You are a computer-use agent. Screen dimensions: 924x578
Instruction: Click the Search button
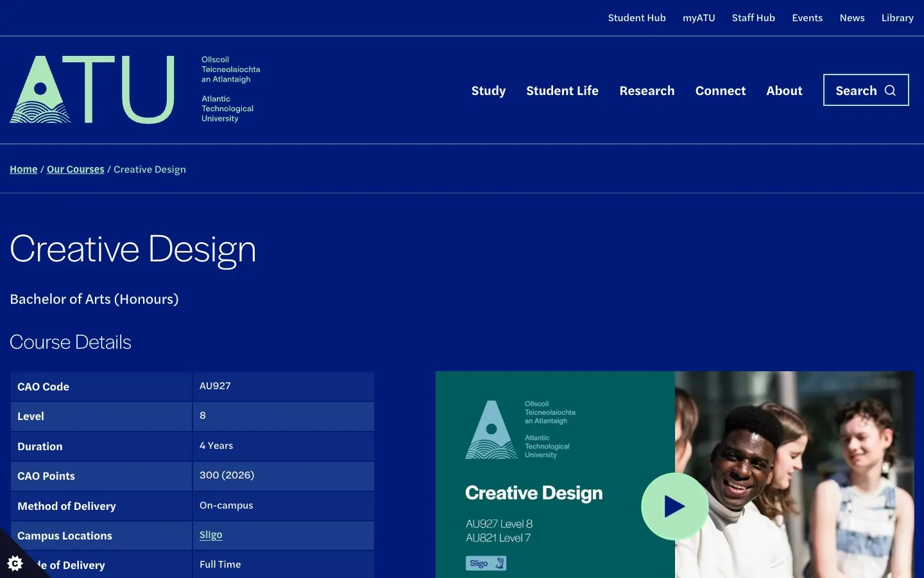click(866, 90)
